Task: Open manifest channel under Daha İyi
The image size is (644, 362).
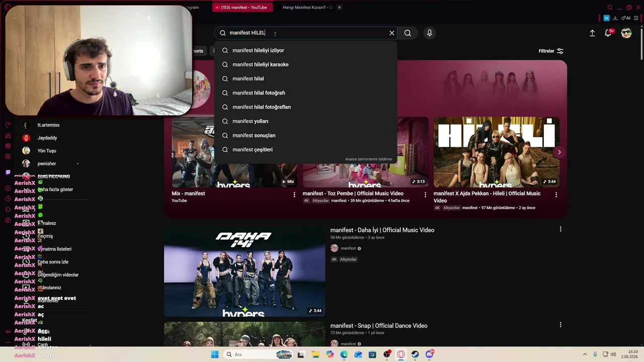Action: (348, 248)
